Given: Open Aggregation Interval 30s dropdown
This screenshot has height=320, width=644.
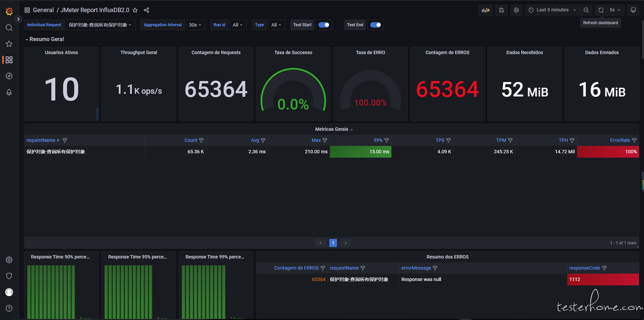Looking at the screenshot, I should click(x=195, y=25).
